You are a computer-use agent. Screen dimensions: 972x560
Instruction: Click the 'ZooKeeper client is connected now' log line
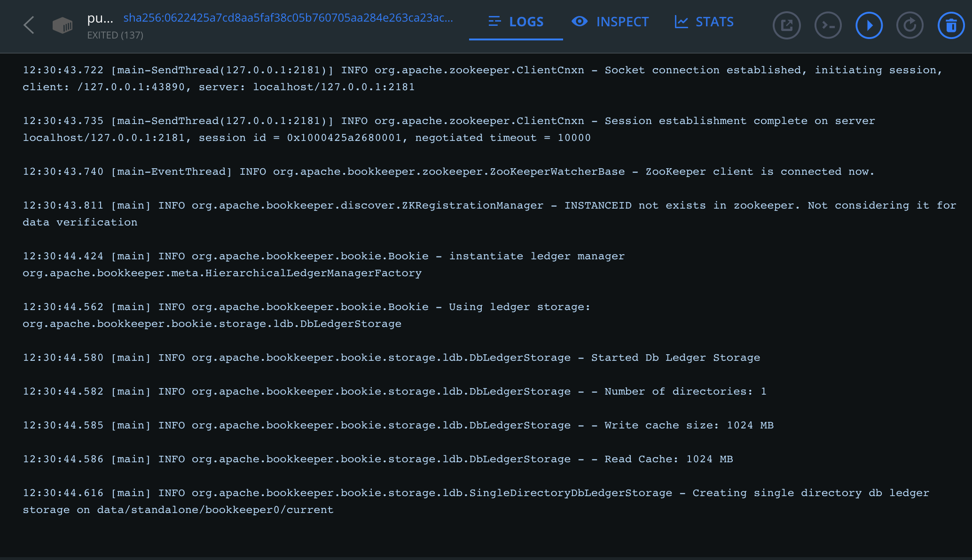tap(448, 171)
